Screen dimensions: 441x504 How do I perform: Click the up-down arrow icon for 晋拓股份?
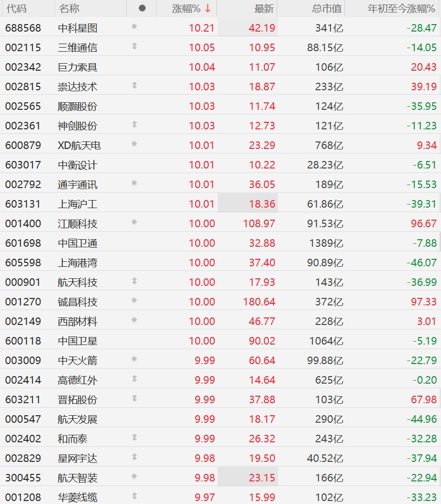coord(134,398)
